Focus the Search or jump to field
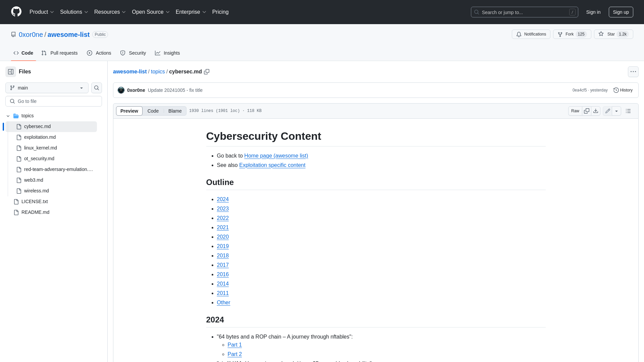644x362 pixels. 525,12
